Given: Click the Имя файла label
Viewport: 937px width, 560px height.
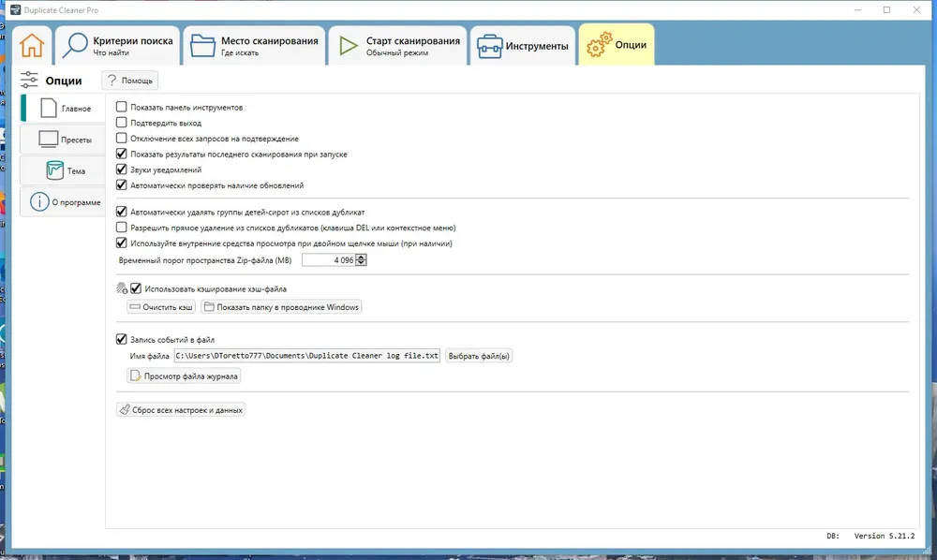Looking at the screenshot, I should (x=149, y=356).
